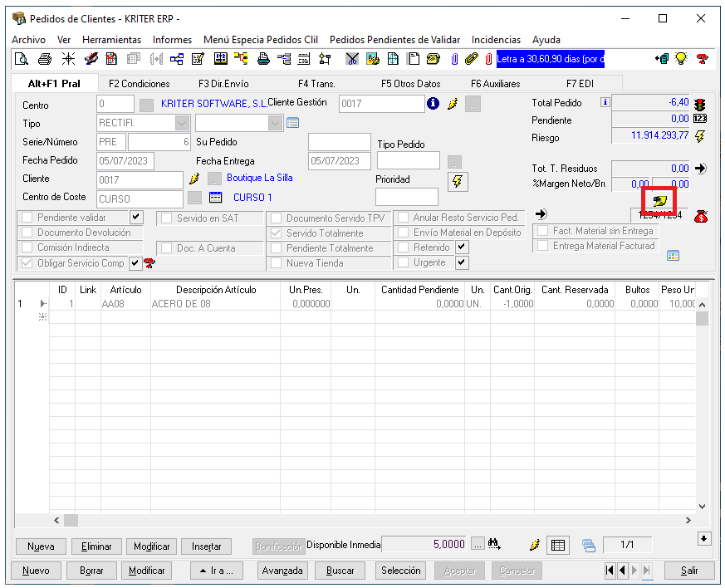Image resolution: width=725 pixels, height=588 pixels.
Task: Click the printer icon in the toolbar
Action: tap(45, 59)
